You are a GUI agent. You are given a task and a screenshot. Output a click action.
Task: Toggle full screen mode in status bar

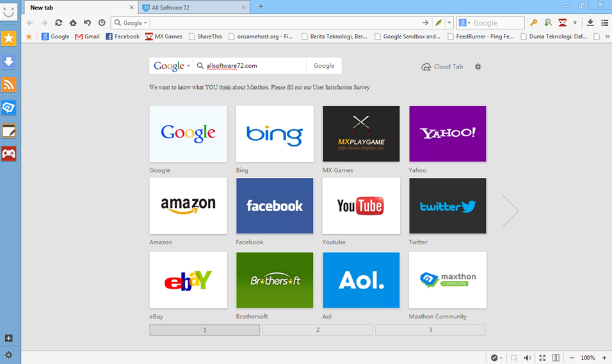[542, 358]
